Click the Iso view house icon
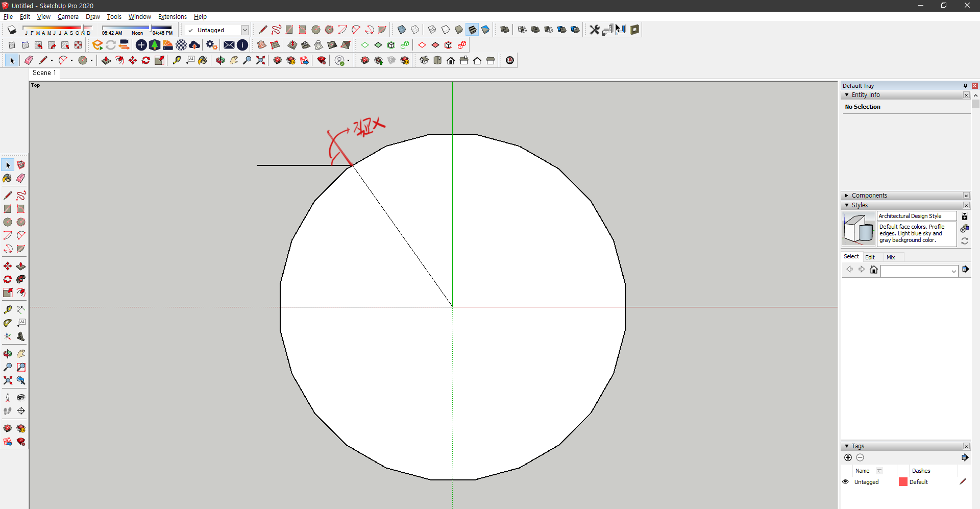 pyautogui.click(x=424, y=60)
